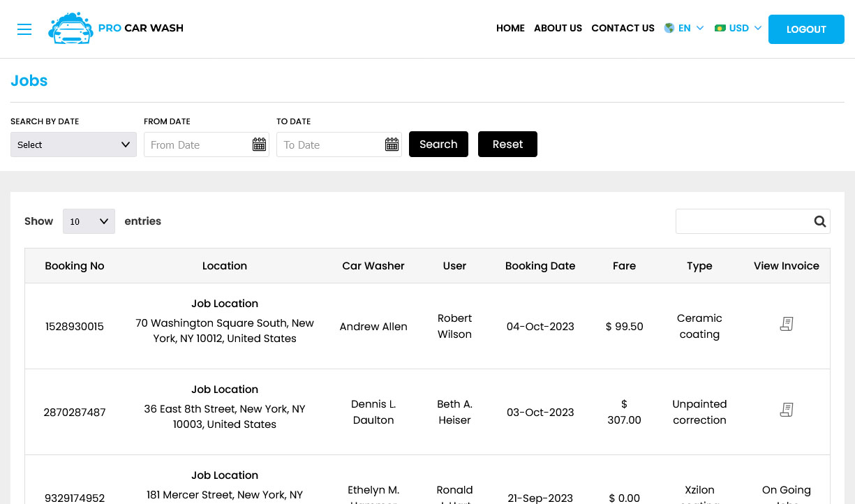The height and width of the screenshot is (504, 855).
Task: Open the Contact Us page
Action: pos(623,28)
